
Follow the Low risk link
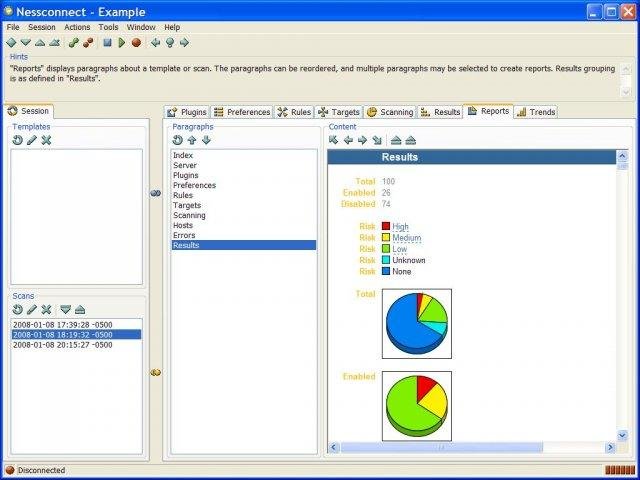point(400,249)
